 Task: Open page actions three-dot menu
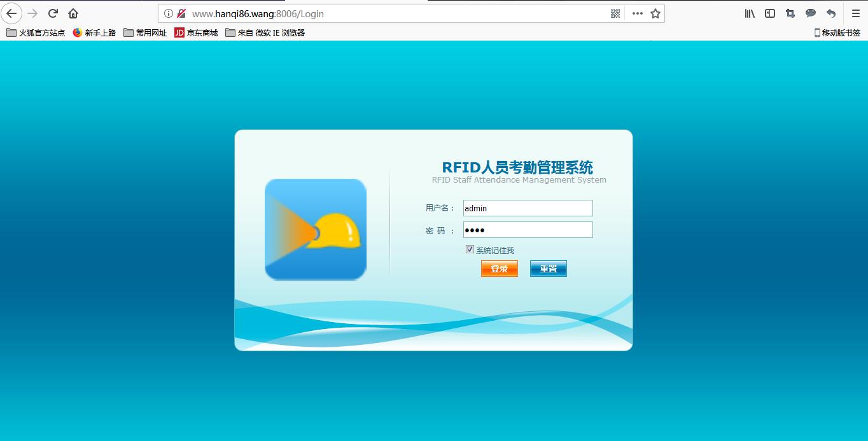point(637,13)
